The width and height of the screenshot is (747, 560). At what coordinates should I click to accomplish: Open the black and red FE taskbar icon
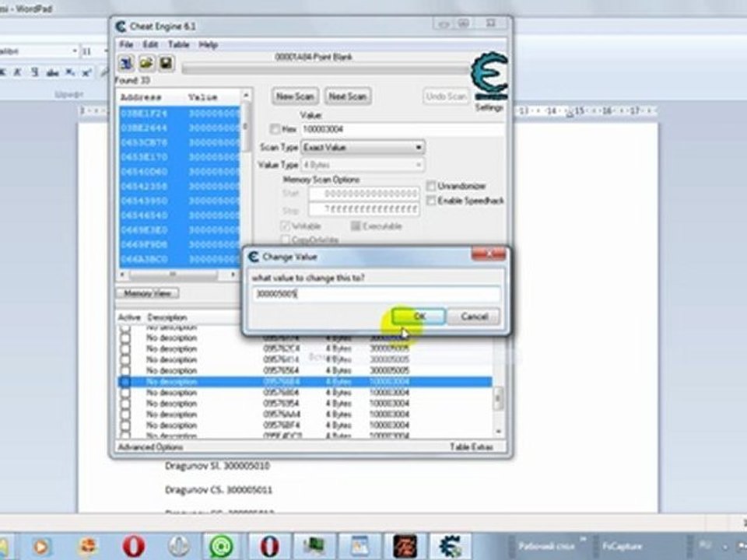(405, 546)
